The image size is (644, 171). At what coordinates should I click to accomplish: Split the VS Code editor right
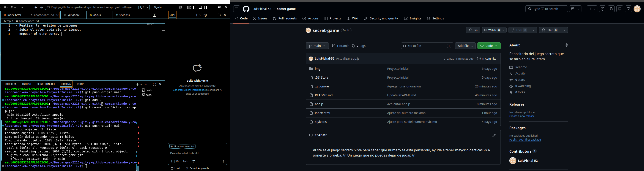(154, 15)
